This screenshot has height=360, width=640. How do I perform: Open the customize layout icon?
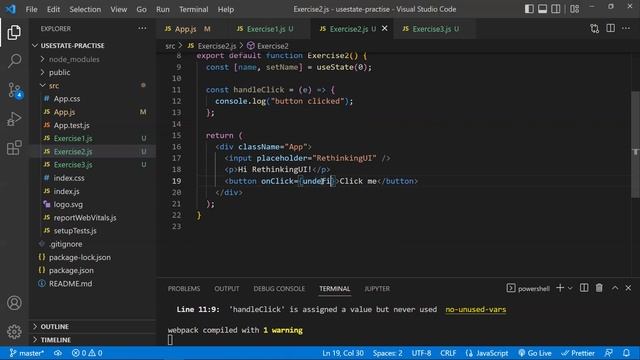click(x=575, y=9)
